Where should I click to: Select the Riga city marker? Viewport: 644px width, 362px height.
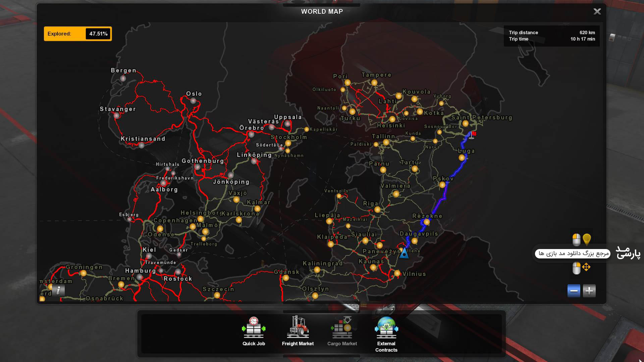377,210
